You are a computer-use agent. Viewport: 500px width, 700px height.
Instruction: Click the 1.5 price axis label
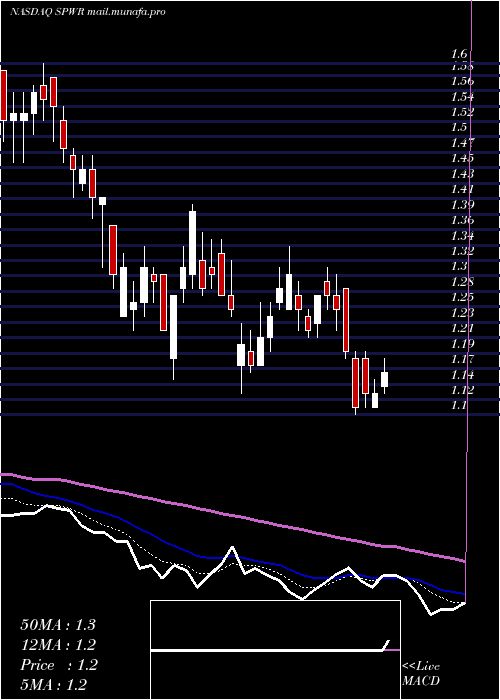click(459, 127)
